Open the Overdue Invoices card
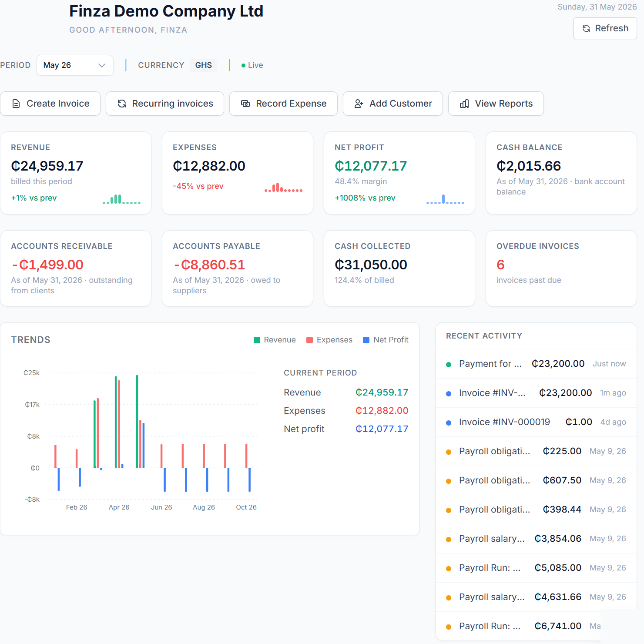 pyautogui.click(x=561, y=268)
